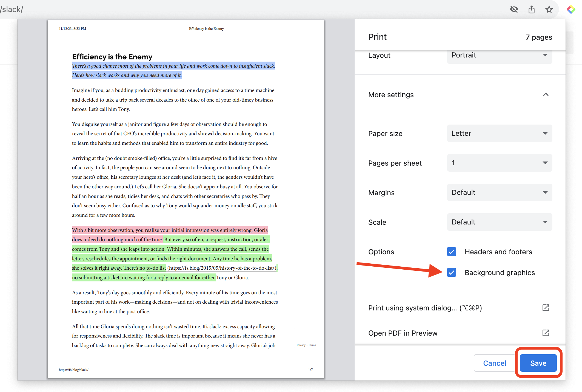Screen dimensions: 582x392
Task: Open the Margins Default dropdown
Action: 500,192
